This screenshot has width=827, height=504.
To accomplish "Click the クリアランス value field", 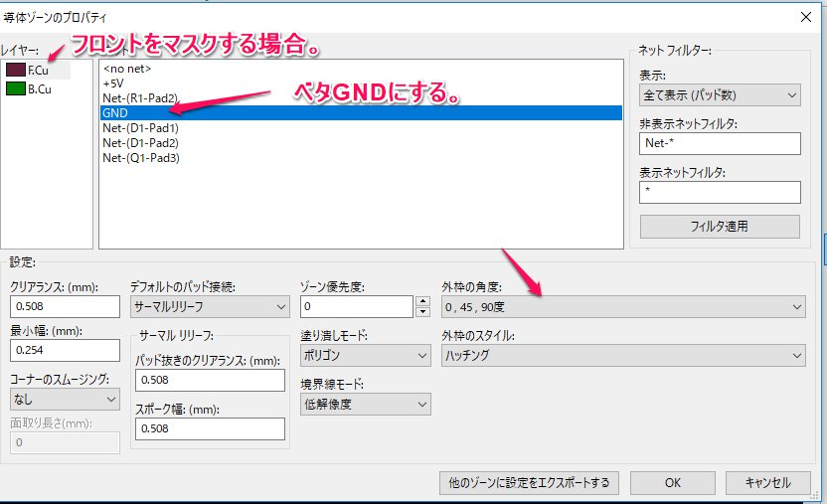I will (x=65, y=307).
